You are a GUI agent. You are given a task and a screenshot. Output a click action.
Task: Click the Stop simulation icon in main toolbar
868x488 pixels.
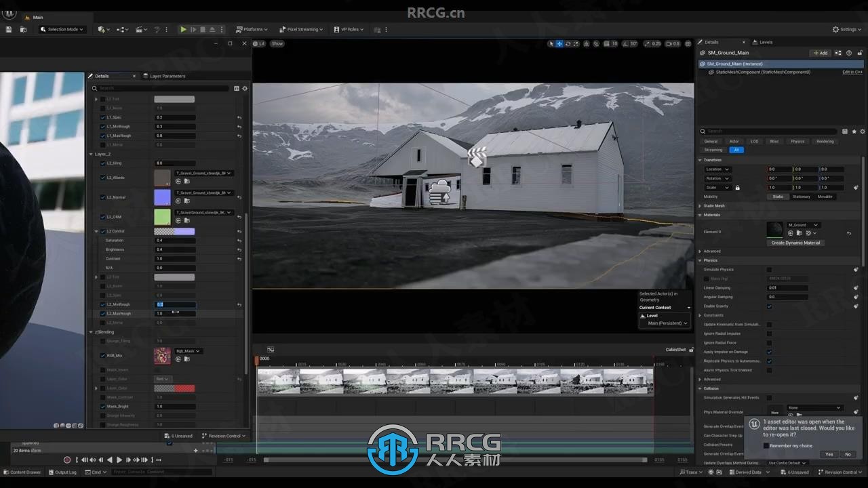(x=203, y=29)
